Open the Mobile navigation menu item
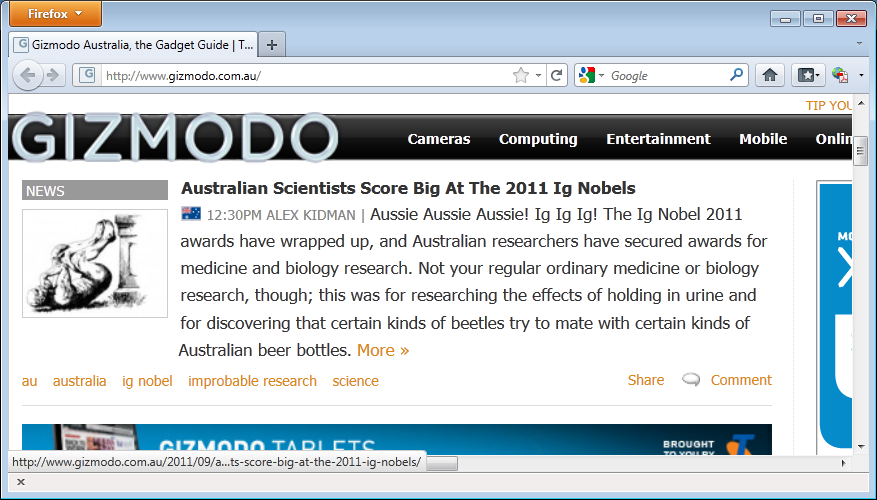This screenshot has width=877, height=500. coord(763,139)
